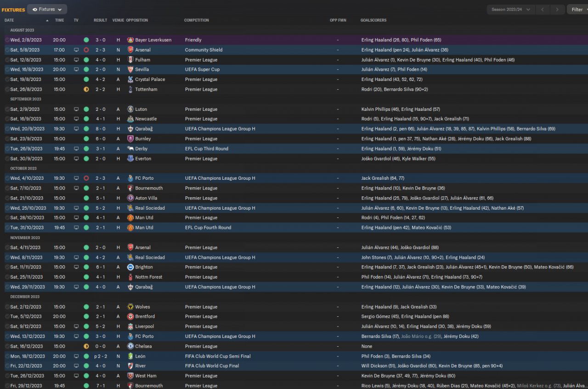Click the draw indicator in the Chelsea row

point(86,346)
